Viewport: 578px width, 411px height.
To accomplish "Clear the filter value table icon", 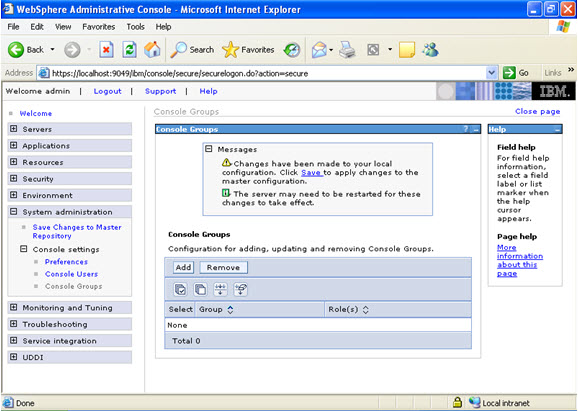I will 240,289.
